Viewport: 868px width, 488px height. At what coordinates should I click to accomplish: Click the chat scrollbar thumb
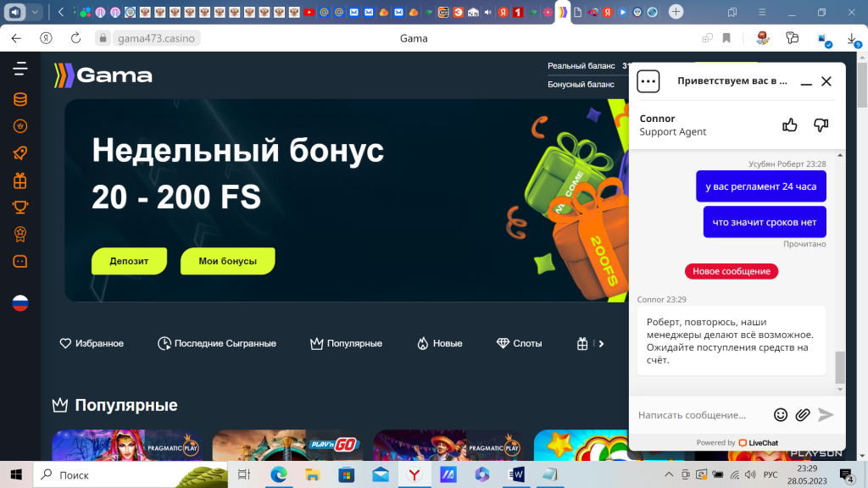coord(840,367)
